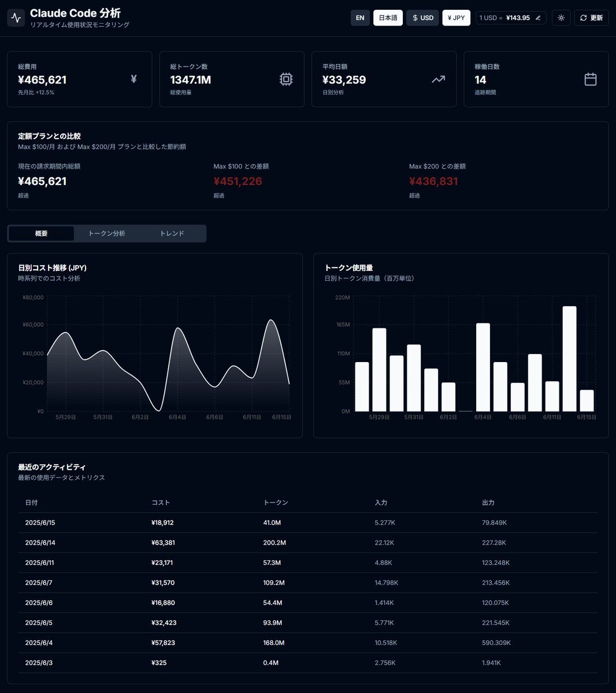Toggle the light/dark theme sun icon

561,18
